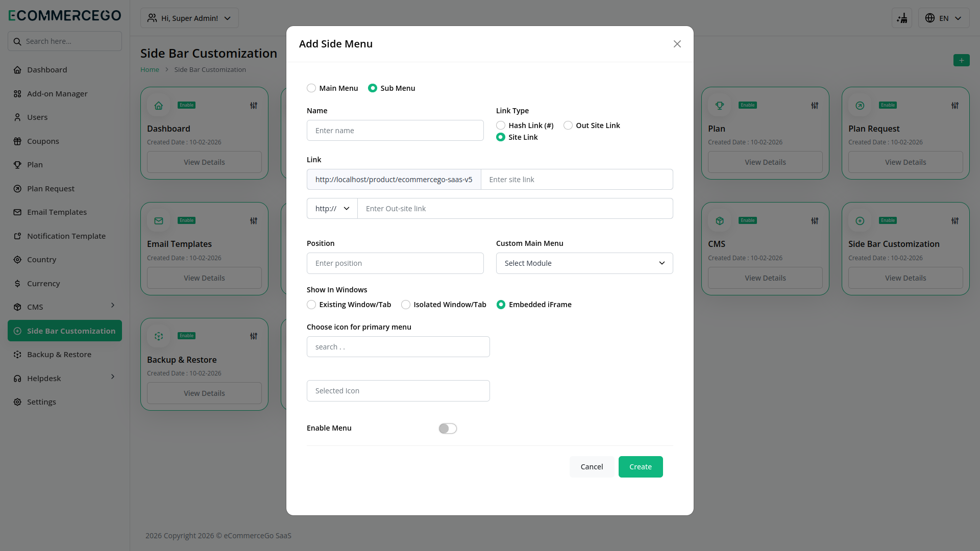The image size is (980, 551).
Task: Click the Users person icon in sidebar
Action: click(17, 117)
